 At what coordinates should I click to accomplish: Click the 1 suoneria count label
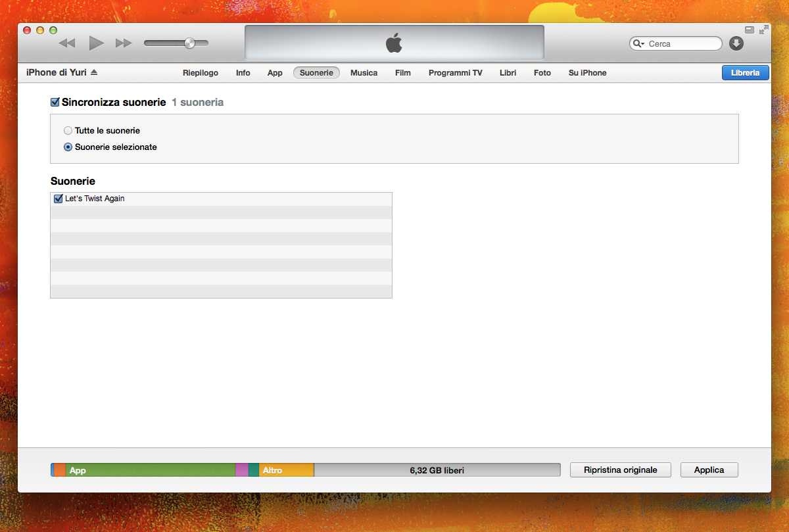tap(197, 103)
